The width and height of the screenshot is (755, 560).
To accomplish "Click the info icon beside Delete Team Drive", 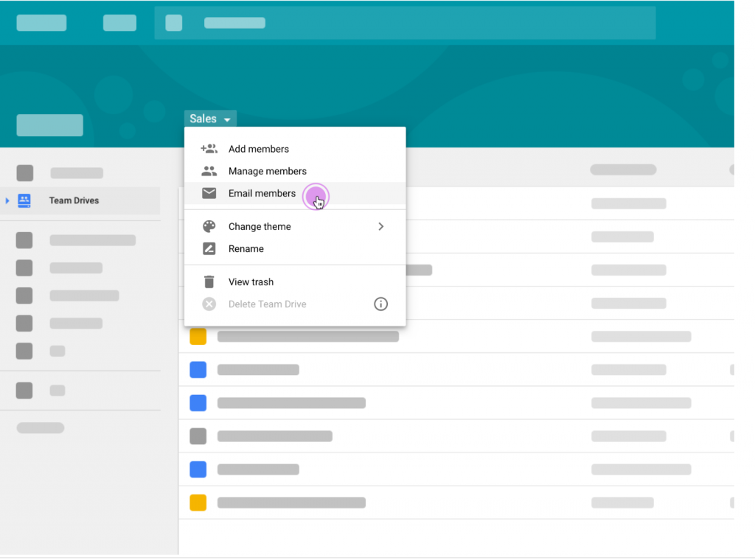I will pos(380,304).
